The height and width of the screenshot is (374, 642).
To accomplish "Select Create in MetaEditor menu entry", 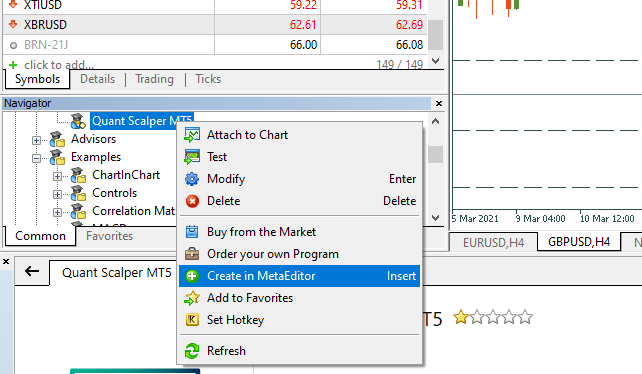I will click(300, 276).
